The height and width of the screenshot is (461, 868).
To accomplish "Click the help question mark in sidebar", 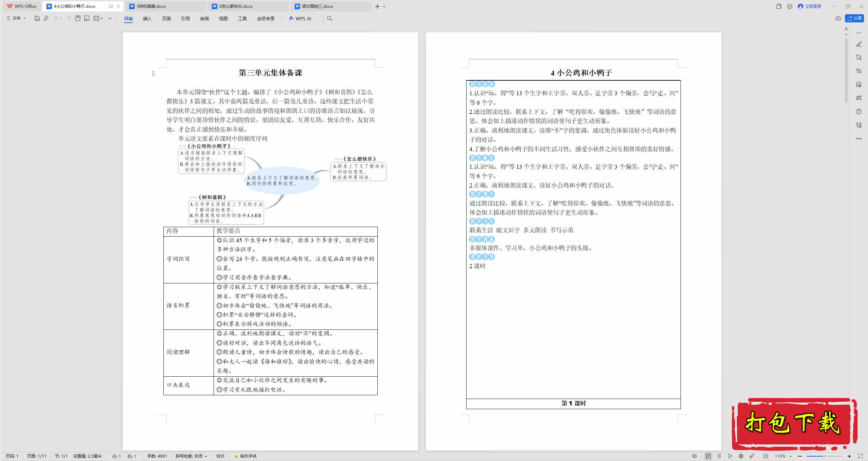I will (x=859, y=112).
